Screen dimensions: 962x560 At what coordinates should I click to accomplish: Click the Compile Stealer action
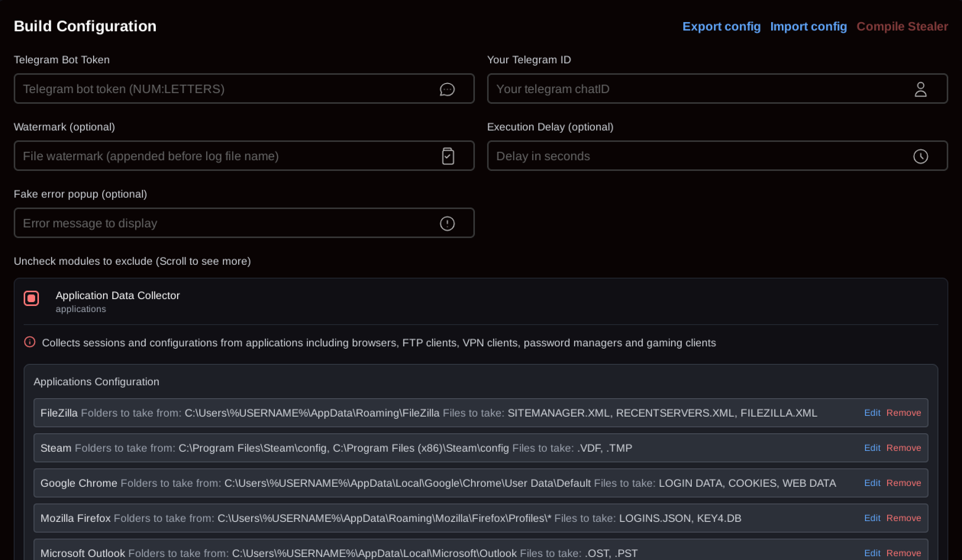(x=902, y=26)
